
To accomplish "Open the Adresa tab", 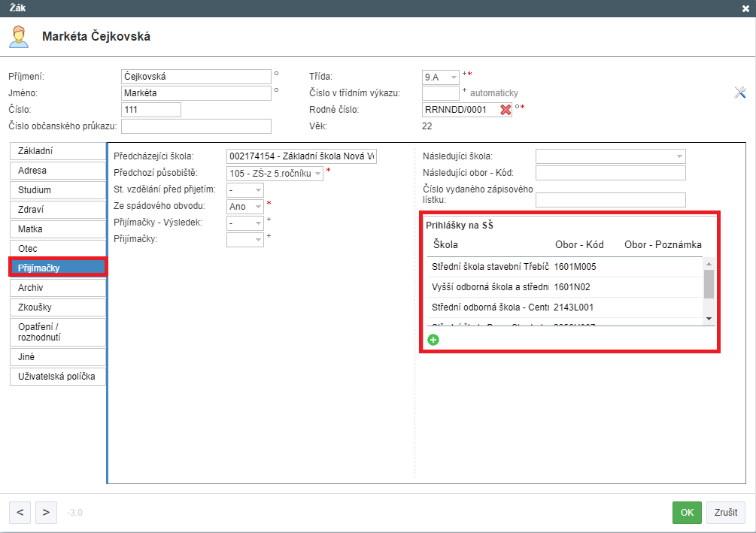I will [57, 171].
